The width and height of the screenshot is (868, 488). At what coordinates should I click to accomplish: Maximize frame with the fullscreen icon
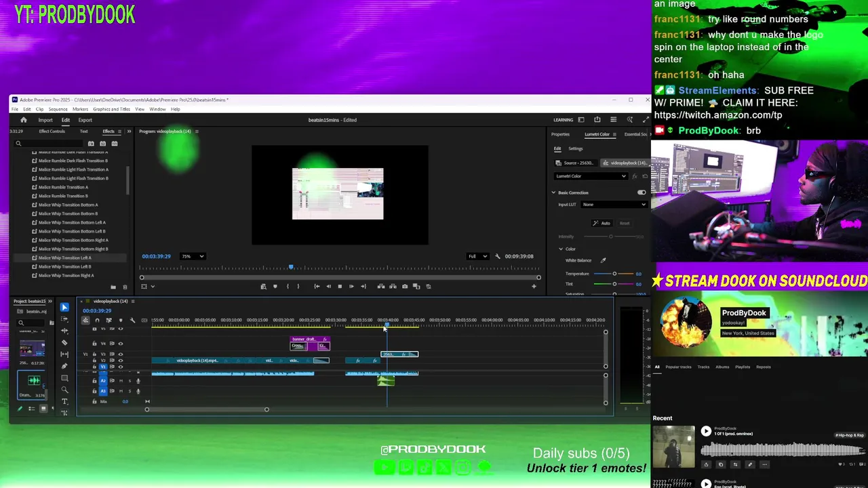[646, 120]
